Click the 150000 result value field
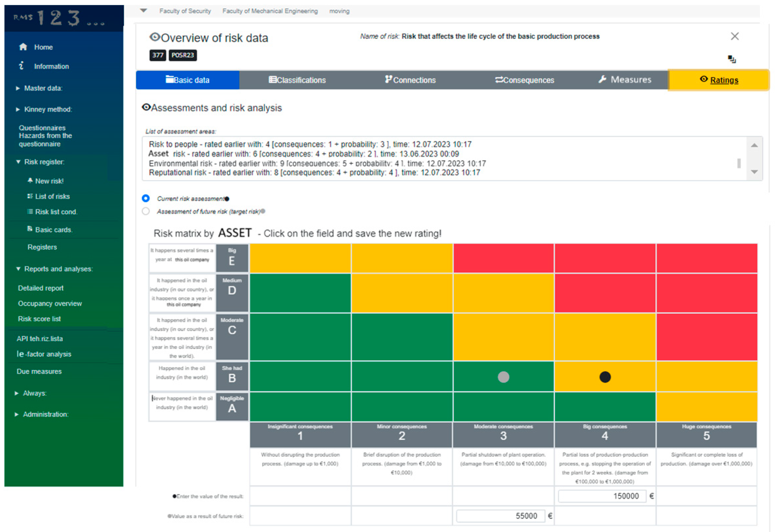 602,496
